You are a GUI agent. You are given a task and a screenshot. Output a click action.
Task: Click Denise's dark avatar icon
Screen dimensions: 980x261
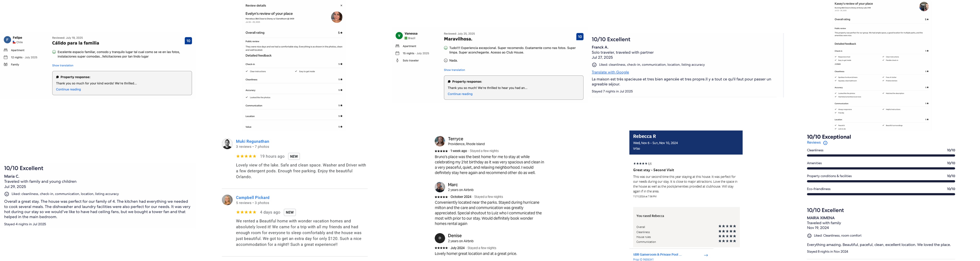coord(440,238)
